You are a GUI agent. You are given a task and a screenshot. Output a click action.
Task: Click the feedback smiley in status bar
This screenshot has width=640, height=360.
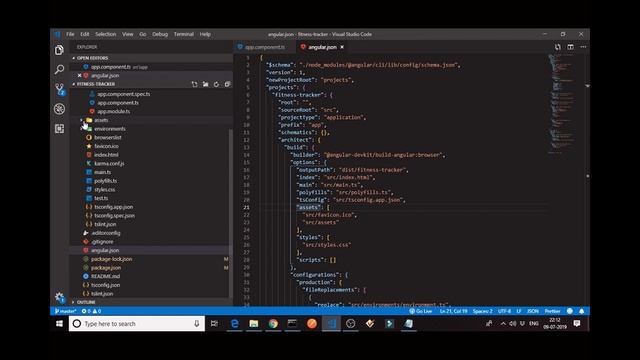click(570, 311)
